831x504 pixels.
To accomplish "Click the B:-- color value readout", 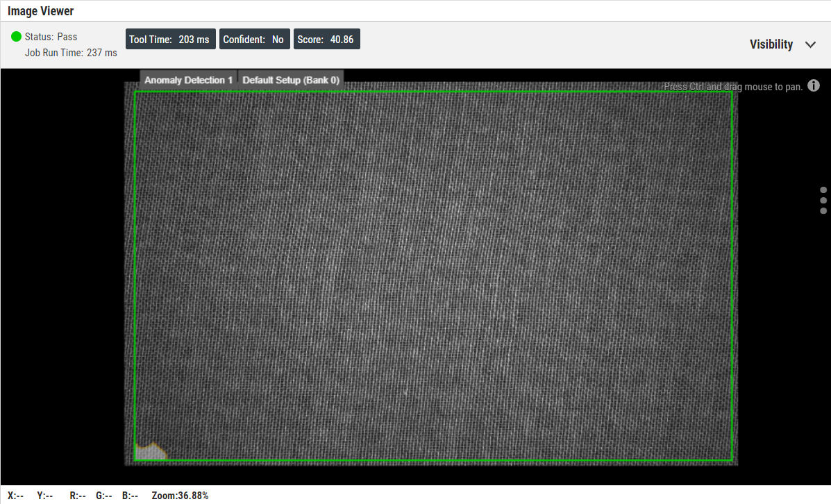I will pos(130,496).
